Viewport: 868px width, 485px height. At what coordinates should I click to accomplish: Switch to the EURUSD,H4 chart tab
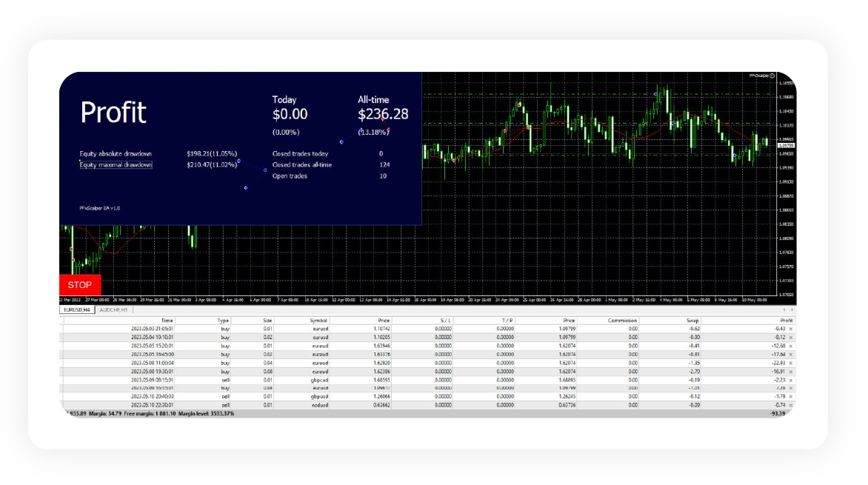77,310
